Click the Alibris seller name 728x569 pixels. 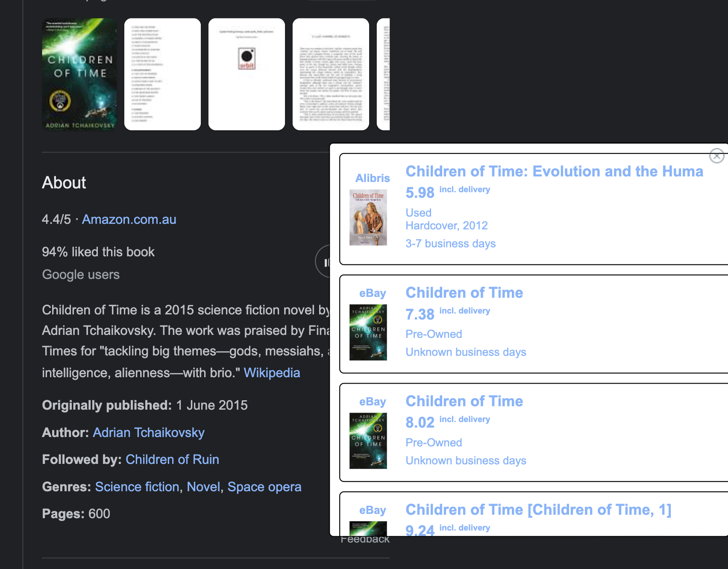click(x=373, y=178)
